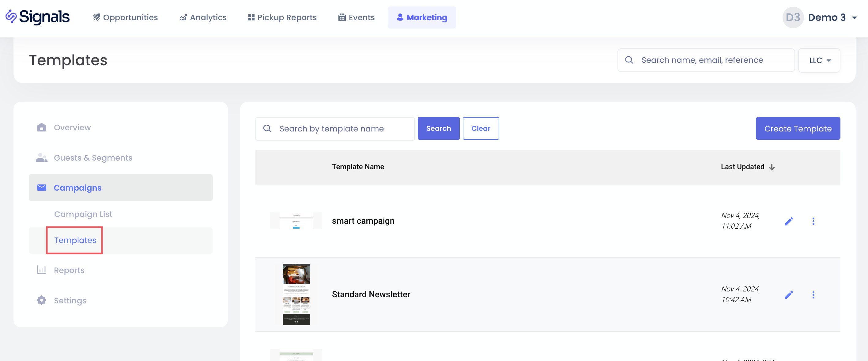Image resolution: width=868 pixels, height=361 pixels.
Task: Open the three-dot menu for Standard Newsletter
Action: coord(813,294)
